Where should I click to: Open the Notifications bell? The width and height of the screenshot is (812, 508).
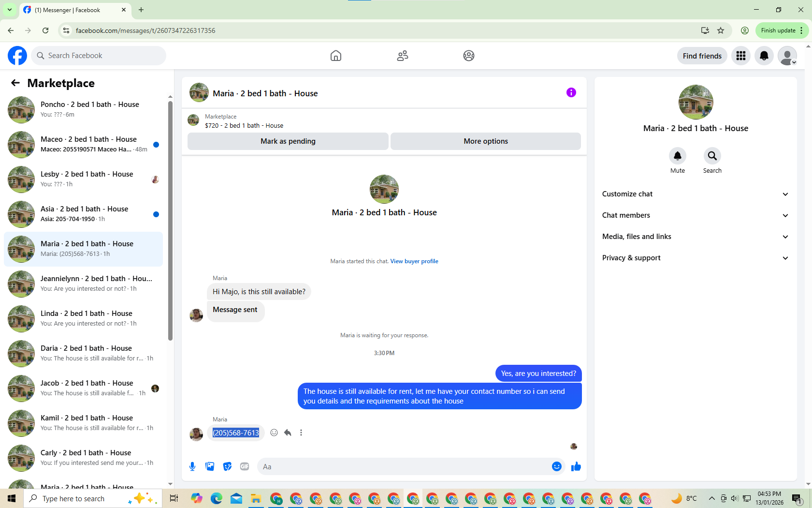tap(764, 56)
